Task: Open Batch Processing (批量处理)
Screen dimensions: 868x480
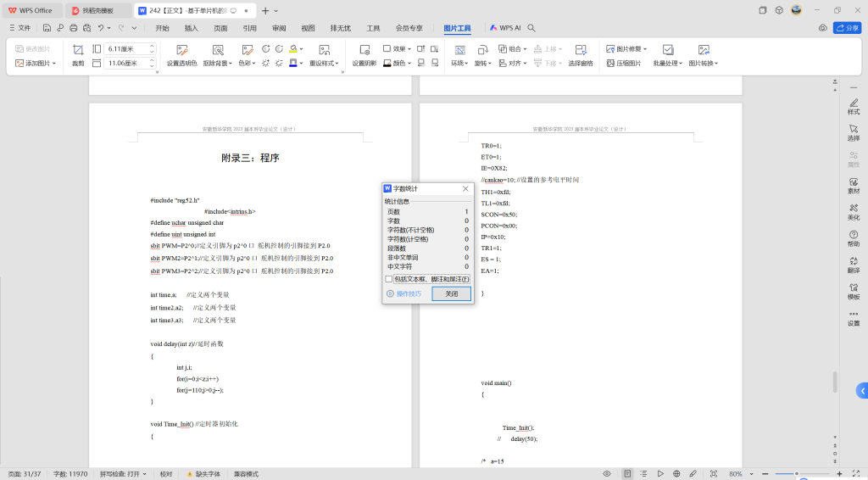Action: click(x=668, y=56)
